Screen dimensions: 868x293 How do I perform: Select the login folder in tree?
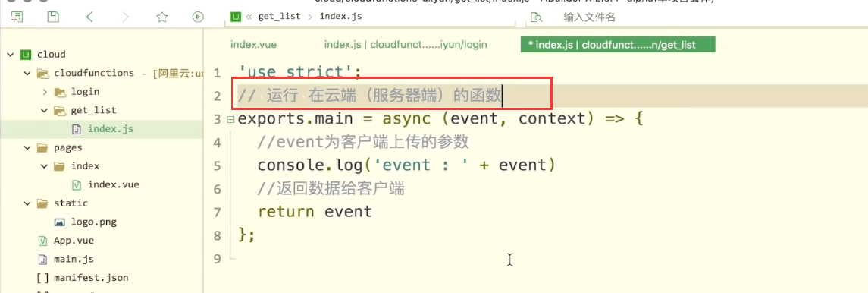pos(85,91)
